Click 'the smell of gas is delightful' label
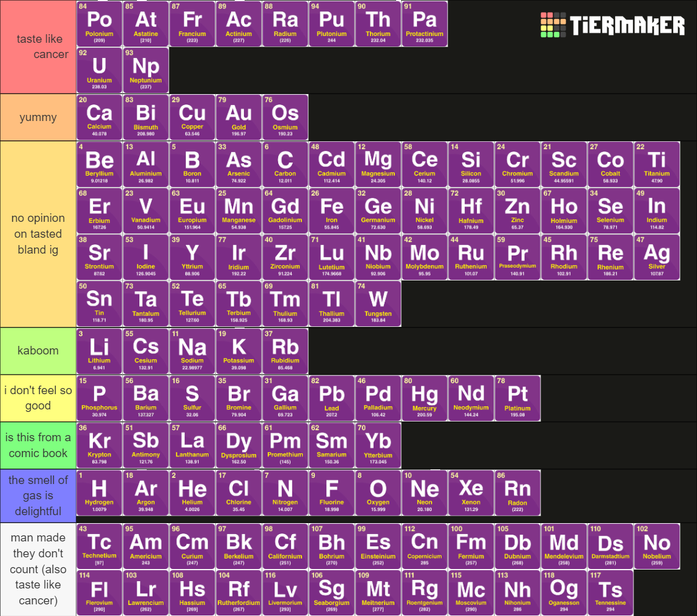This screenshot has height=616, width=697. (38, 495)
